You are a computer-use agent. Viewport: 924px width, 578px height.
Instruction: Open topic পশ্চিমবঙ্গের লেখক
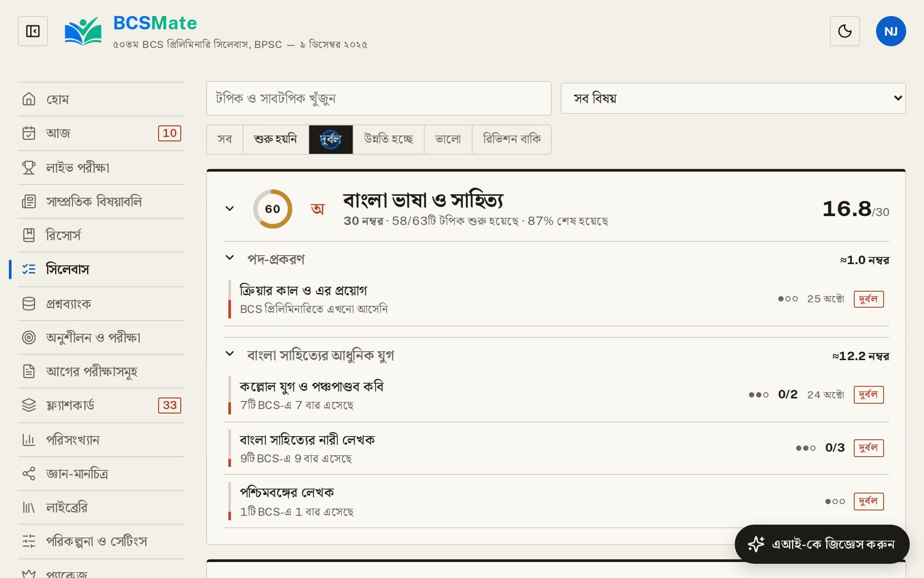pos(556,502)
